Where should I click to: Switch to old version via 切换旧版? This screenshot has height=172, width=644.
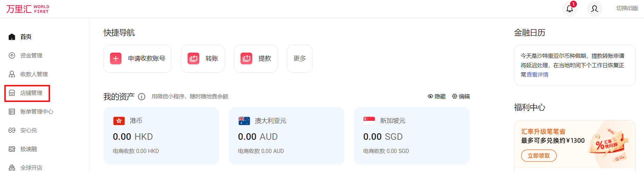tap(627, 8)
